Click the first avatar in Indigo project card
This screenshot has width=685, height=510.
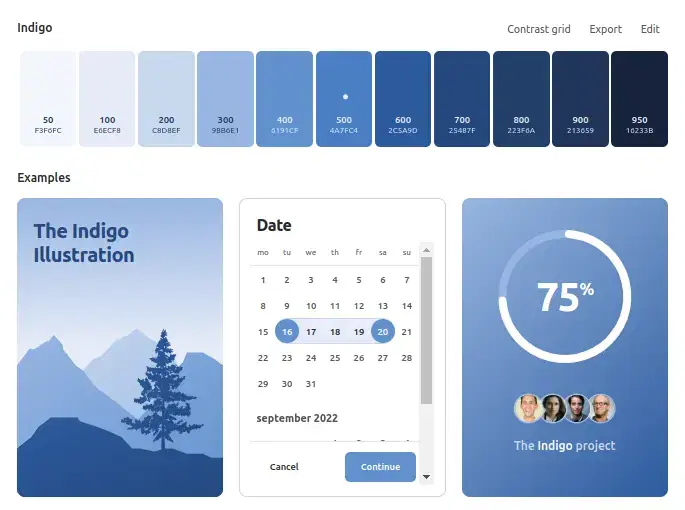tap(528, 408)
